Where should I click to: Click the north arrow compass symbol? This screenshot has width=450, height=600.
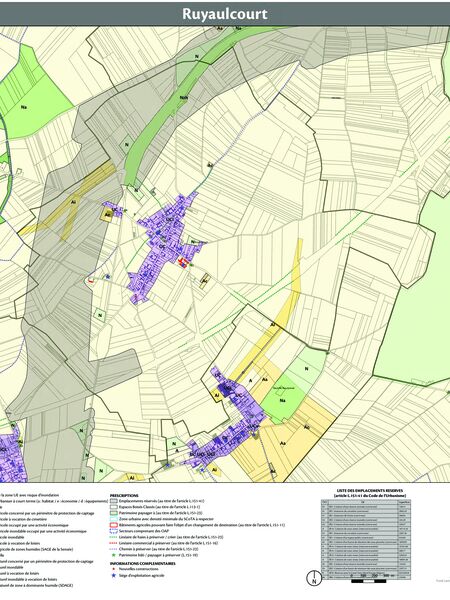(315, 578)
